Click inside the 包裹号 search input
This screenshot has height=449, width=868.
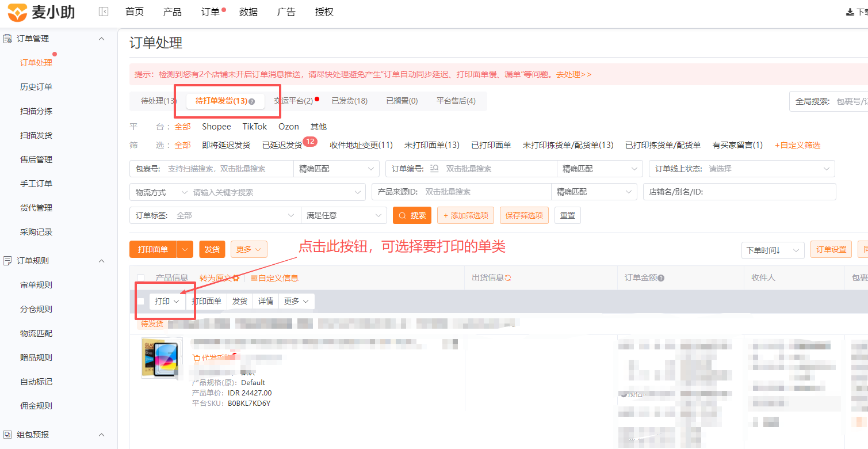click(x=229, y=169)
